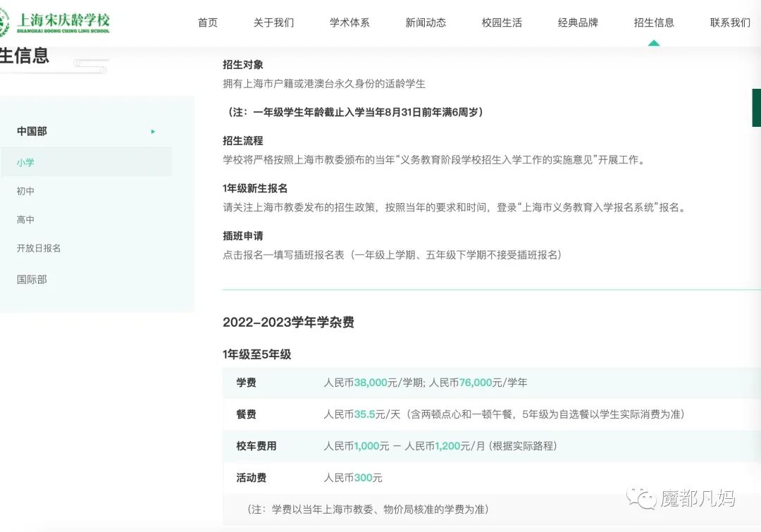This screenshot has height=532, width=761.
Task: Open the 学术体系 menu item
Action: 349,22
